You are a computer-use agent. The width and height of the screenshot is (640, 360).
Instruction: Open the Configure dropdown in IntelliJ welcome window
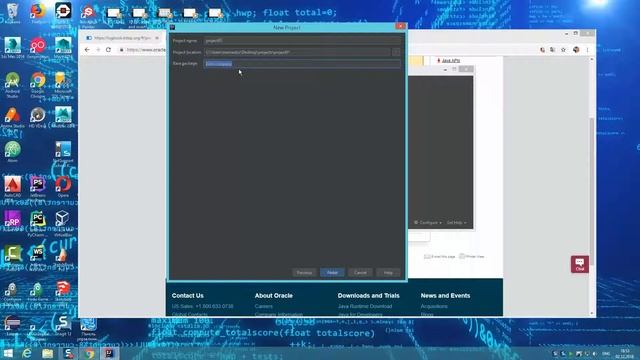point(427,222)
